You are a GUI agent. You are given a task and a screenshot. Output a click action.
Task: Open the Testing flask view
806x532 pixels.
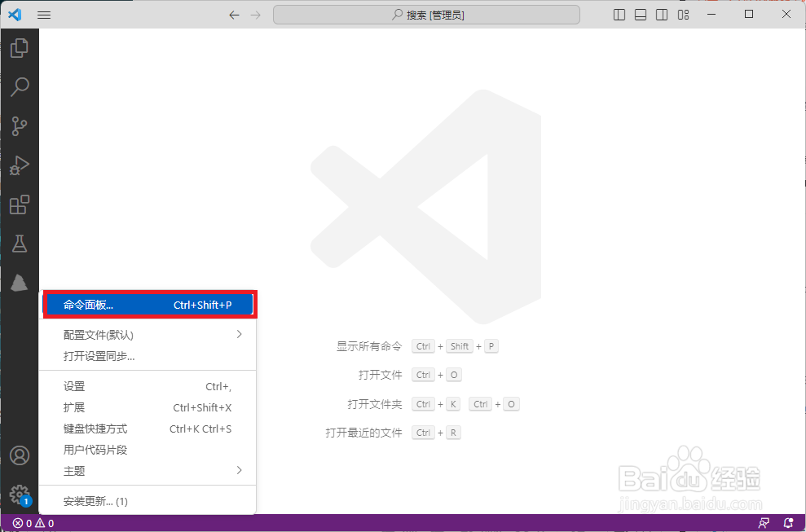click(20, 244)
